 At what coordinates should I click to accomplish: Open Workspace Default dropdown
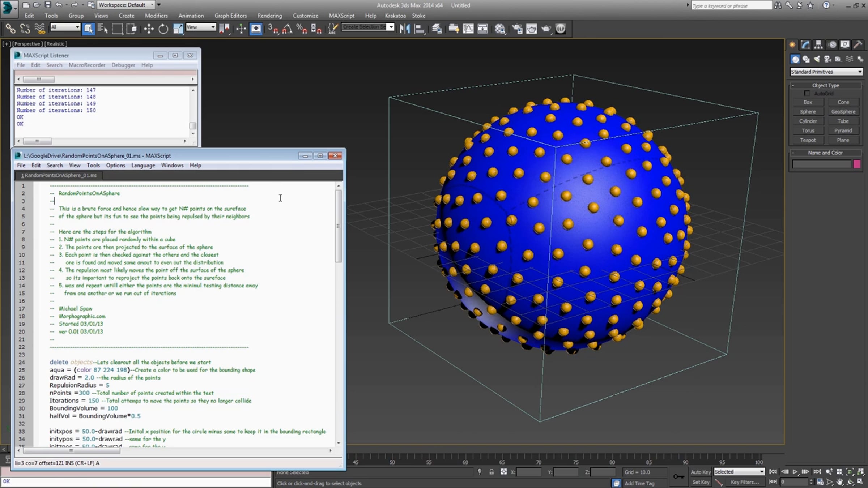(126, 5)
